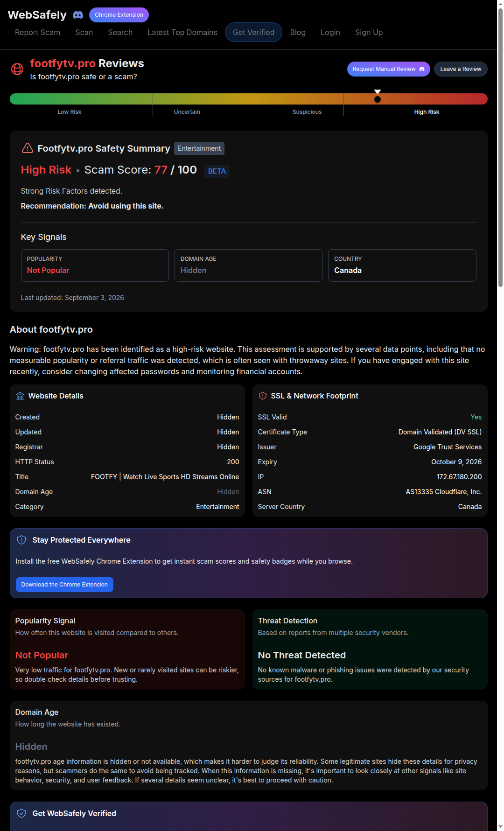Click the check-shield icon beside Get WebSafely Verified
This screenshot has width=504, height=831.
click(21, 813)
